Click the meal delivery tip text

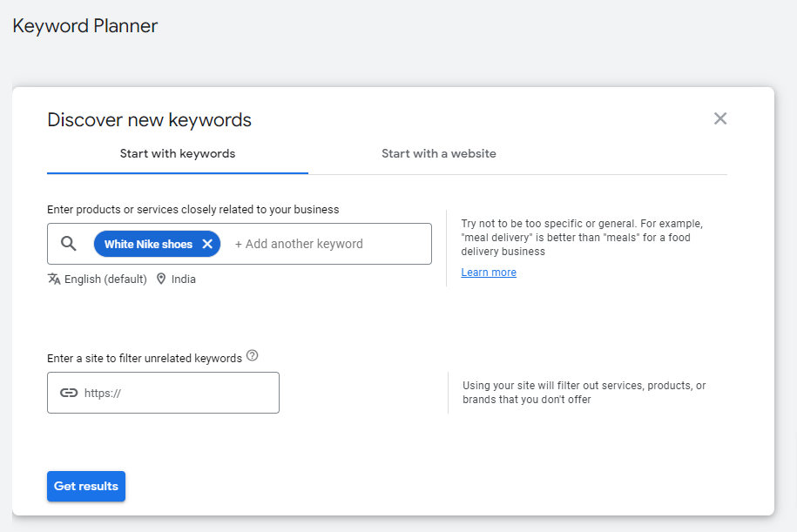tap(582, 238)
